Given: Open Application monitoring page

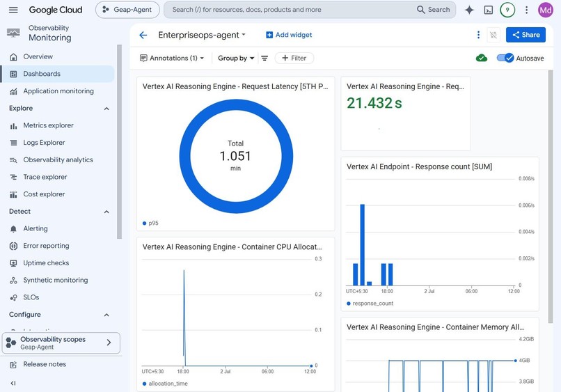Looking at the screenshot, I should coord(57,91).
